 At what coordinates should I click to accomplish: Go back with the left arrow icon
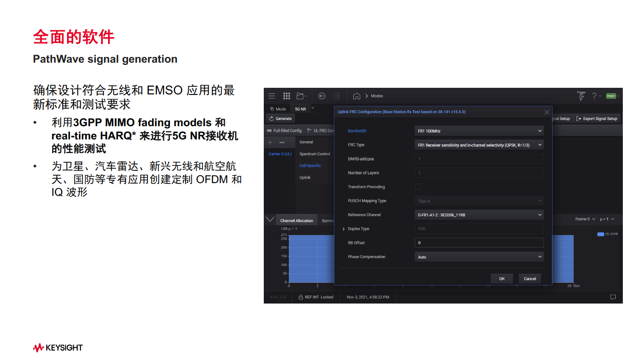pyautogui.click(x=322, y=96)
